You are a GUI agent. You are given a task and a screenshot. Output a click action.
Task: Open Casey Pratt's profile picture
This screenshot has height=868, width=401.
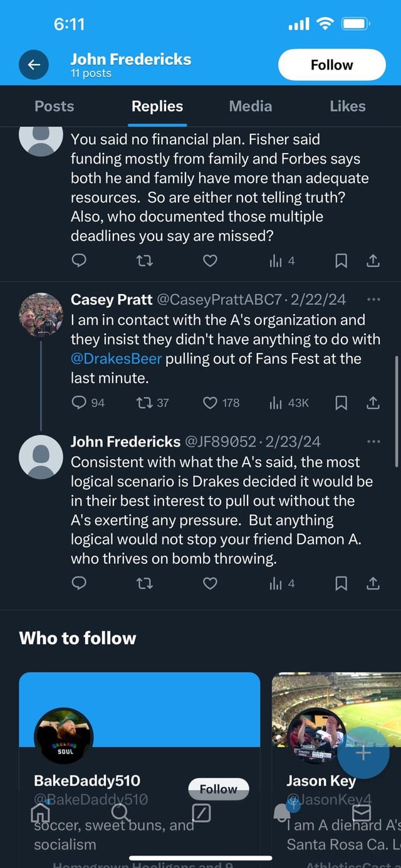pyautogui.click(x=41, y=314)
